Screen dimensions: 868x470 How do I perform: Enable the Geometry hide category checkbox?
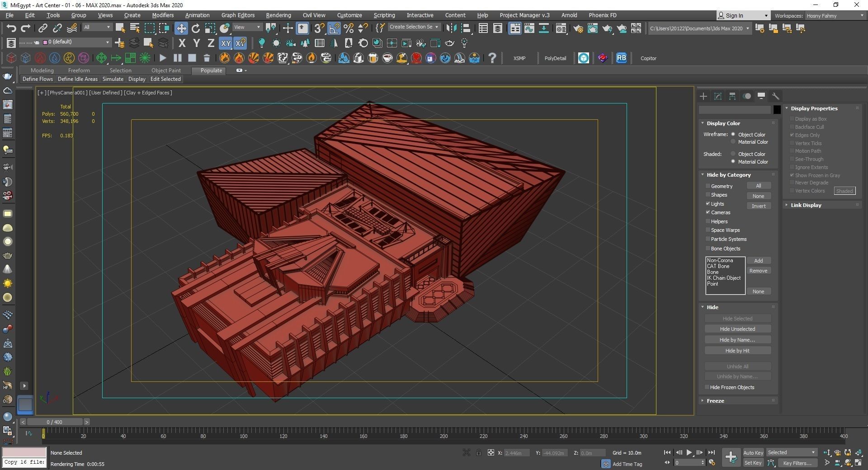708,186
